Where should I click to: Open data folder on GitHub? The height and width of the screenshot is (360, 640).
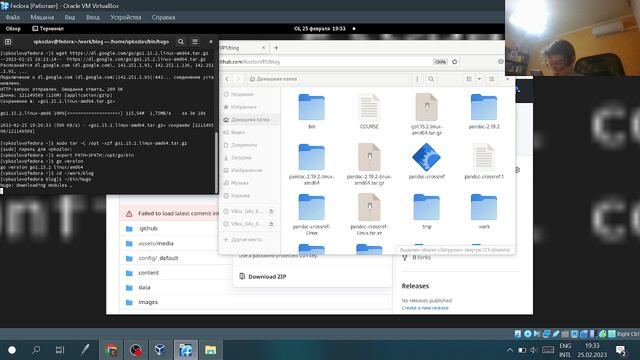tap(144, 287)
